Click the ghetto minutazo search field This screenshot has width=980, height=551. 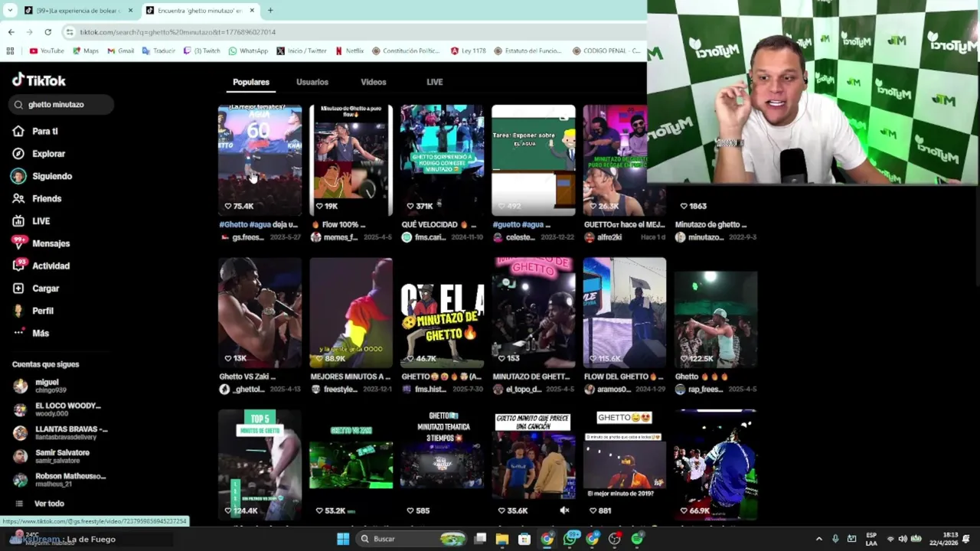point(62,104)
